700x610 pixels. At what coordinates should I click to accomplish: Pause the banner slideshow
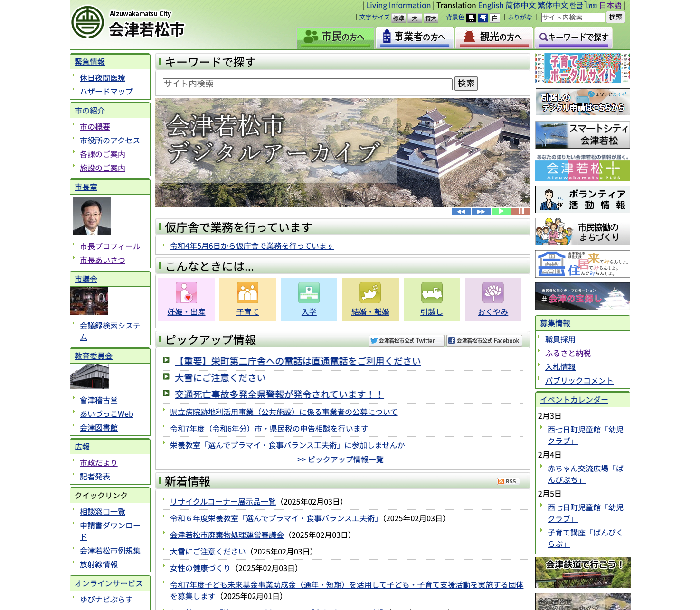click(x=521, y=212)
